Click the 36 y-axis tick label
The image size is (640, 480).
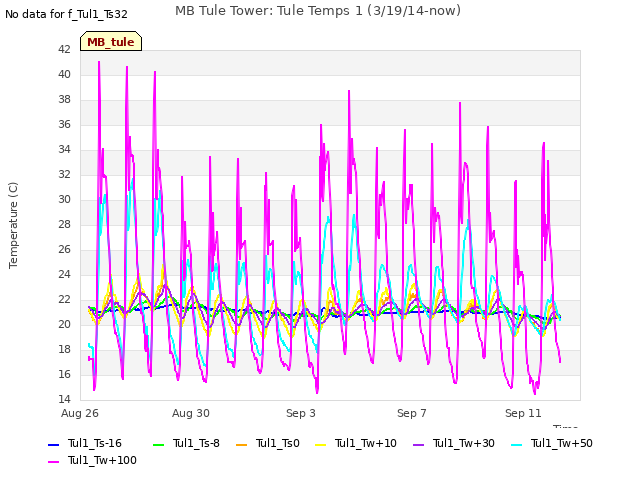click(64, 124)
